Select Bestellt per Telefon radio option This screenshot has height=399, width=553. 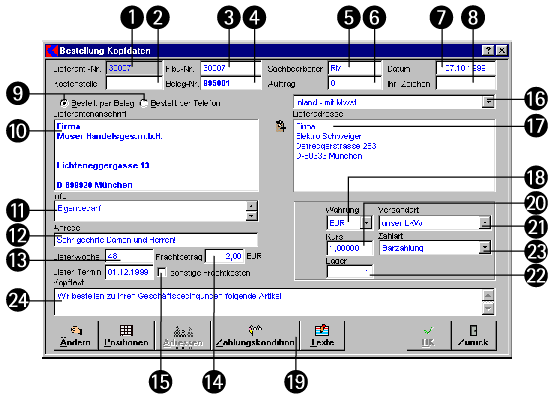144,103
